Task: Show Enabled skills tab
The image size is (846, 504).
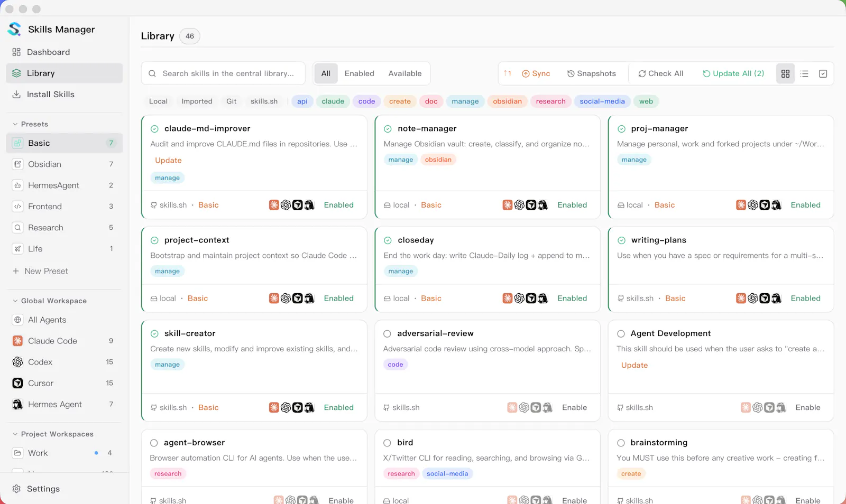Action: click(360, 73)
